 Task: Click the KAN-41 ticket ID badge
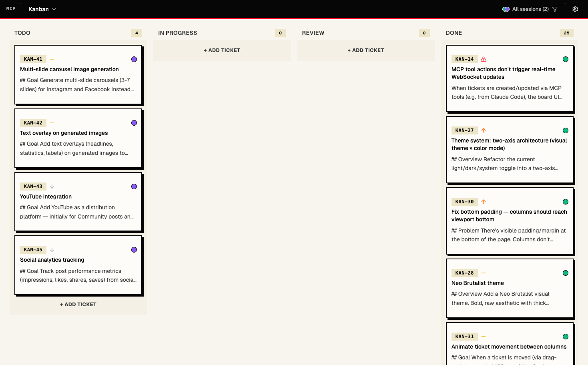pos(33,59)
